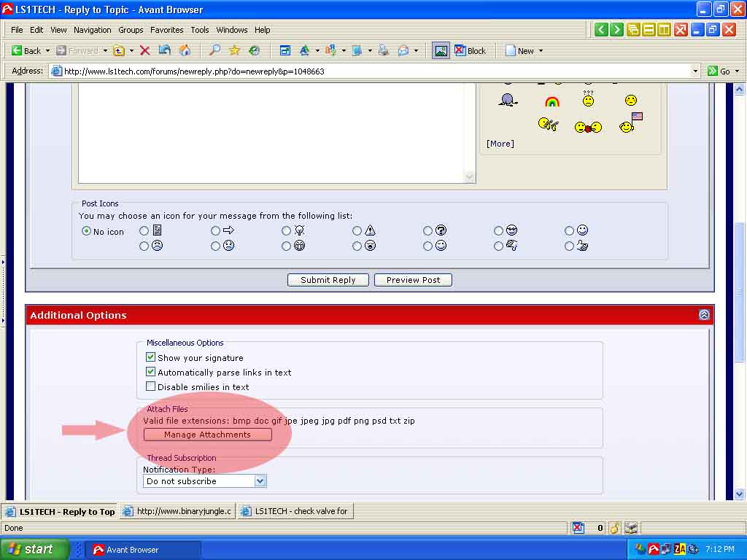
Task: Click the Home page toolbar icon
Action: click(x=185, y=50)
